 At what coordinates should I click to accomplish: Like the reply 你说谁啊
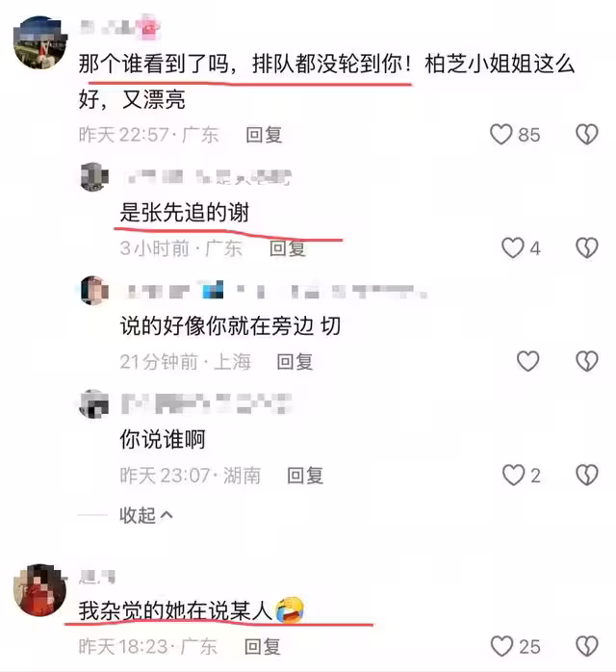pos(513,476)
